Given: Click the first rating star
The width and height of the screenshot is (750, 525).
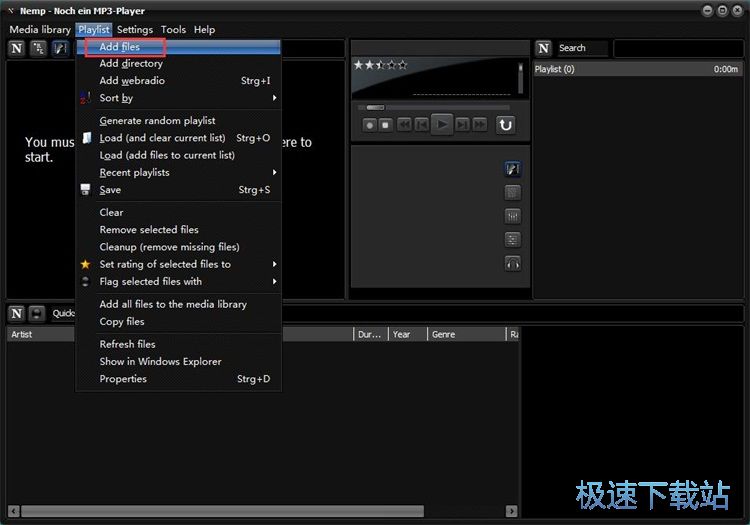Looking at the screenshot, I should (x=358, y=65).
